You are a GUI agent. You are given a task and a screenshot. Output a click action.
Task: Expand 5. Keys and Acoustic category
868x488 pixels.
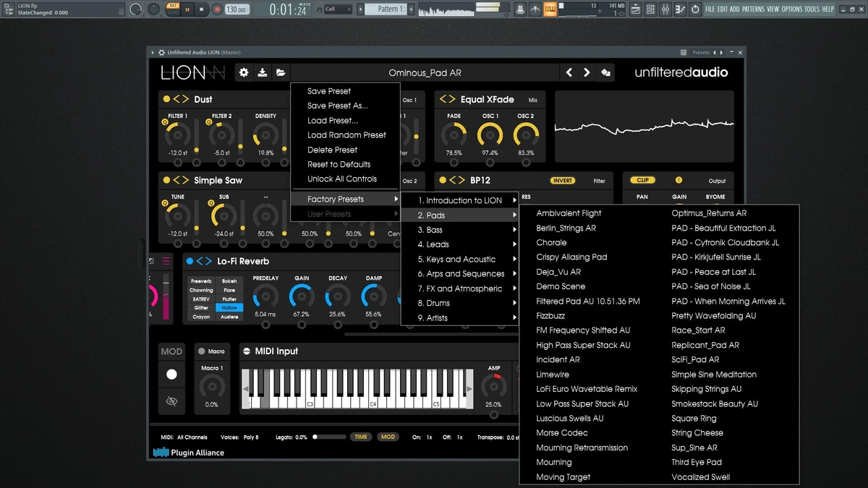click(460, 259)
